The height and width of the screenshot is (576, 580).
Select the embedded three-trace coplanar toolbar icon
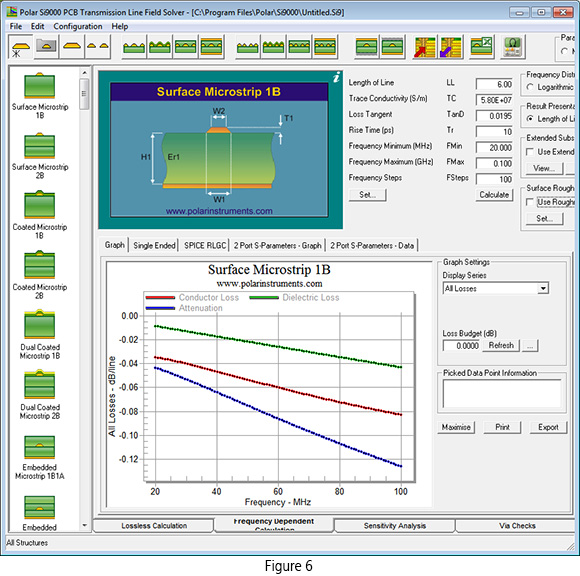(x=186, y=47)
